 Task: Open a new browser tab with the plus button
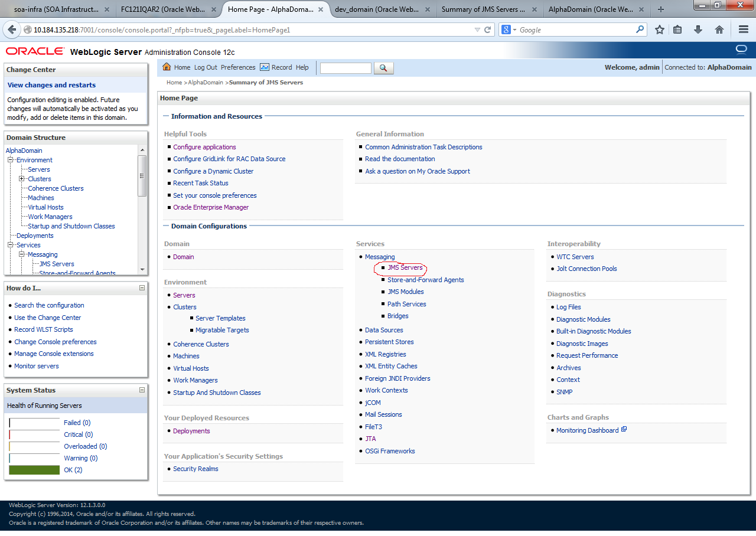pos(660,9)
